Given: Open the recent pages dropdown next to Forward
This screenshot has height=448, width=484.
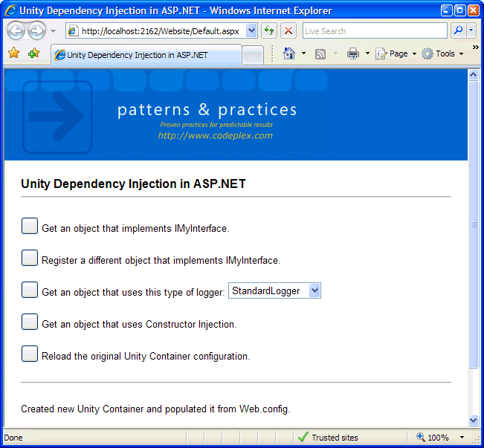Looking at the screenshot, I should [53, 31].
